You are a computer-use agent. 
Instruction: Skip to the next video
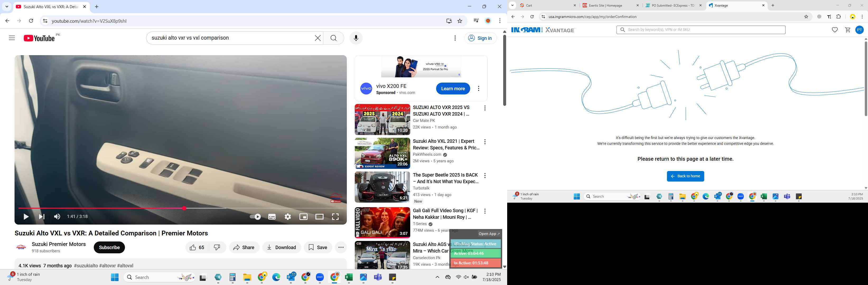(x=42, y=217)
